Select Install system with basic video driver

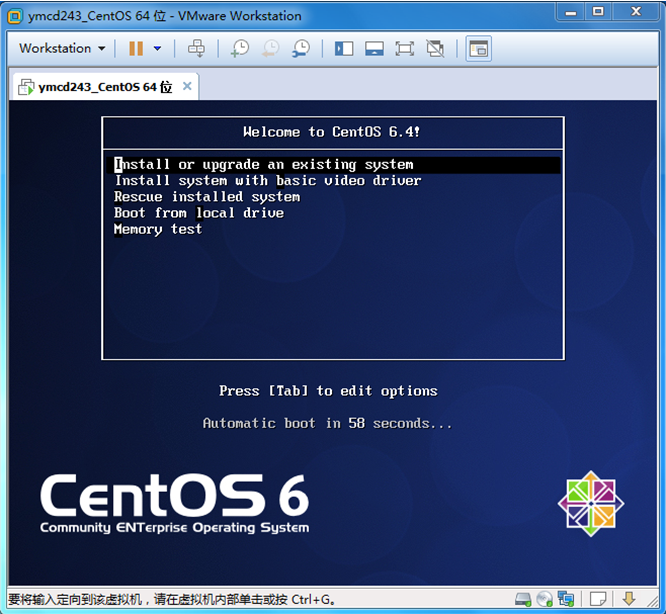pos(268,181)
